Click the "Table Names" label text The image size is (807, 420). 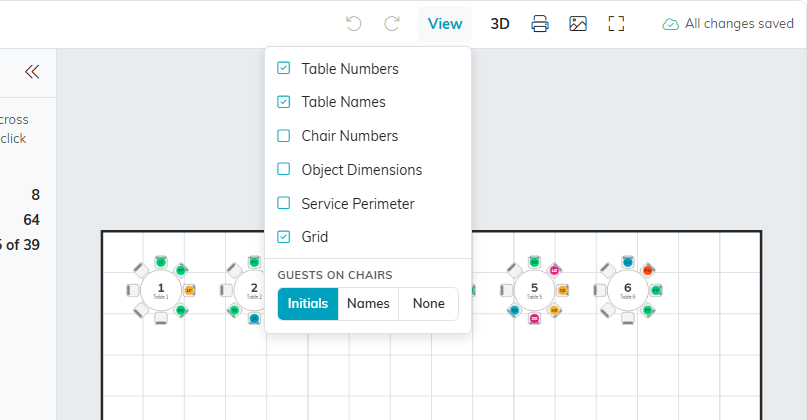343,102
